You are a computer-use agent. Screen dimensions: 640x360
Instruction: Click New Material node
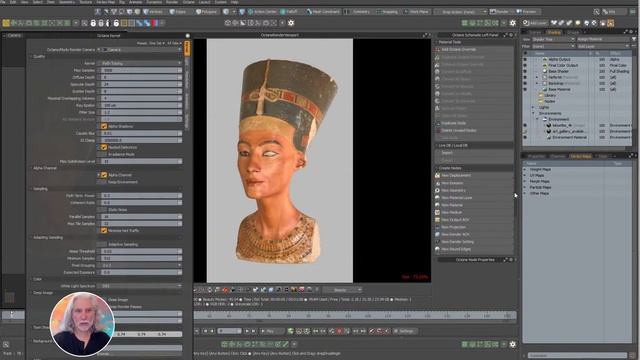pos(474,205)
